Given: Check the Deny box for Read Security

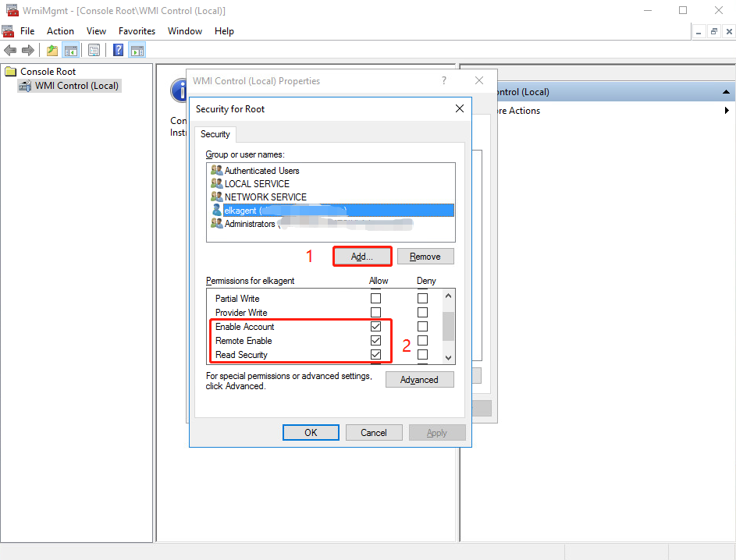Looking at the screenshot, I should [422, 356].
